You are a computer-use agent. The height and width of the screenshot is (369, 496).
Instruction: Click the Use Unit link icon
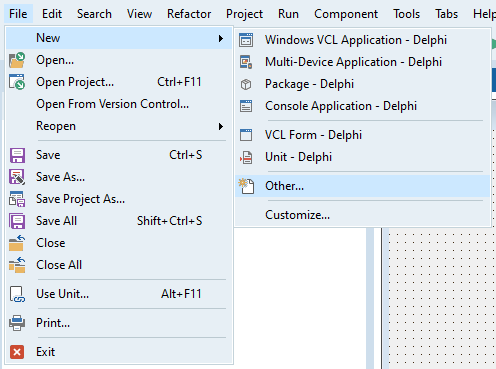tap(17, 294)
